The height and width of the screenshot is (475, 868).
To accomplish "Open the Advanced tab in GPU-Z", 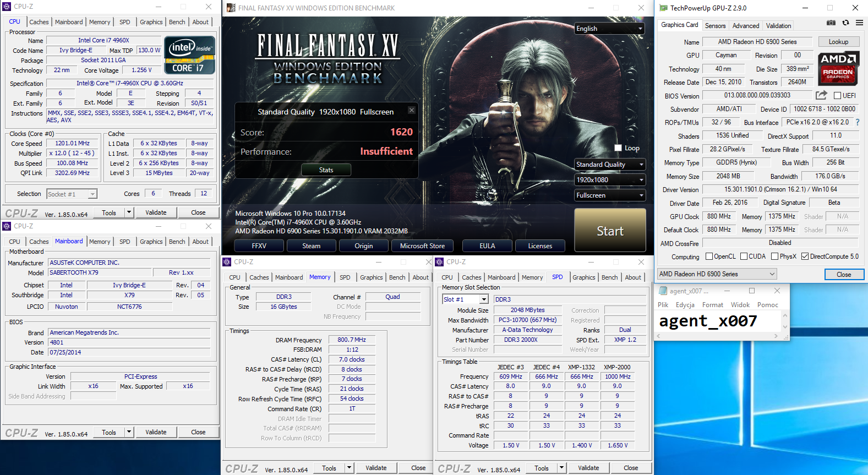I will (746, 26).
